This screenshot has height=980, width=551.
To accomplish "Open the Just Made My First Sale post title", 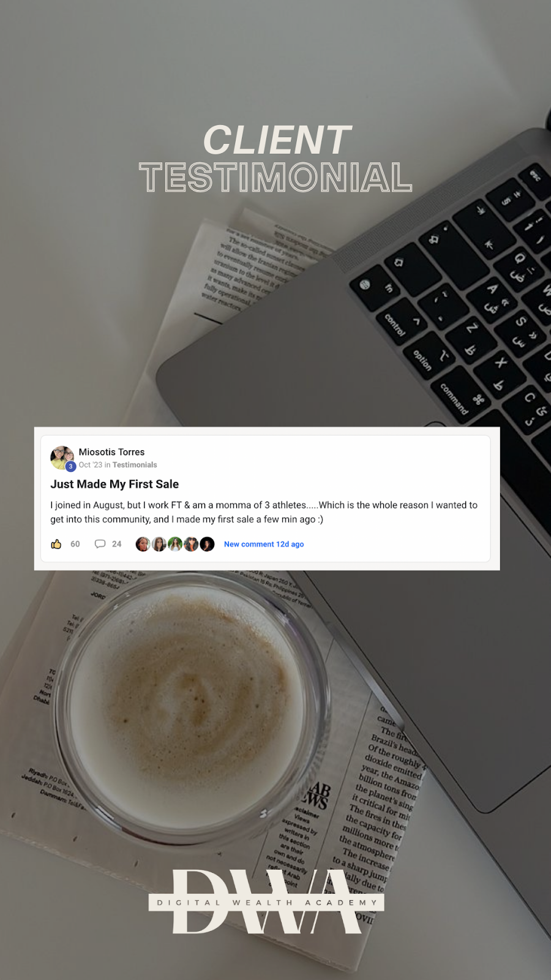I will [x=114, y=484].
